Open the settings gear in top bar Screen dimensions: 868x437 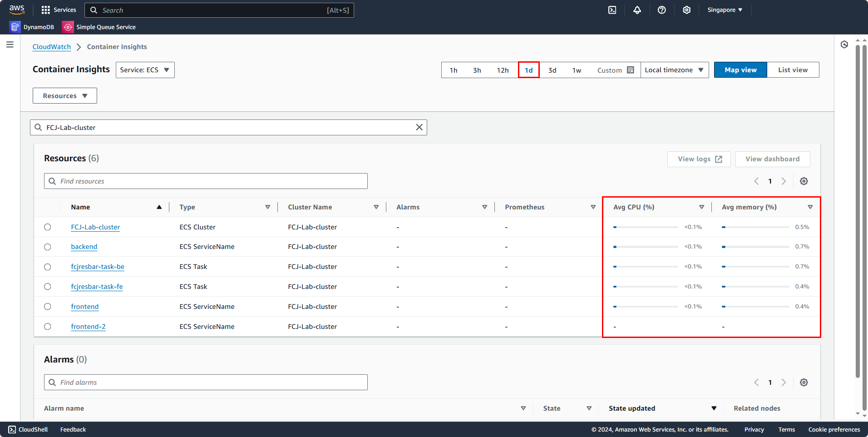tap(687, 10)
